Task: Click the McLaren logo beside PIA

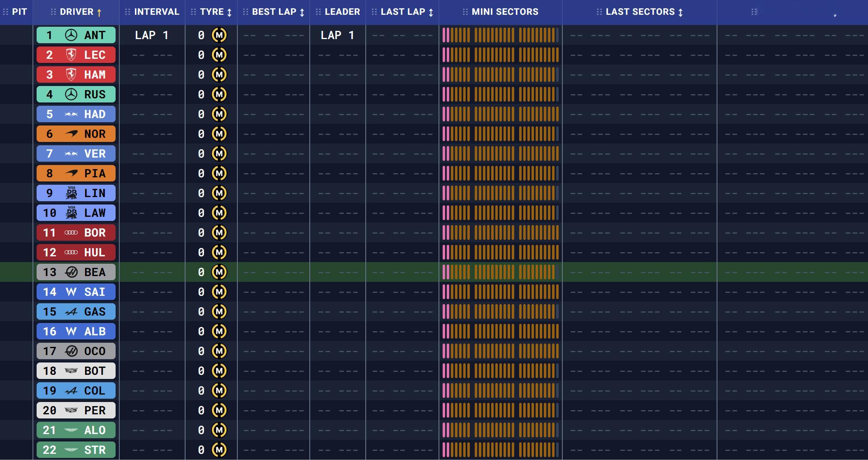Action: 71,173
